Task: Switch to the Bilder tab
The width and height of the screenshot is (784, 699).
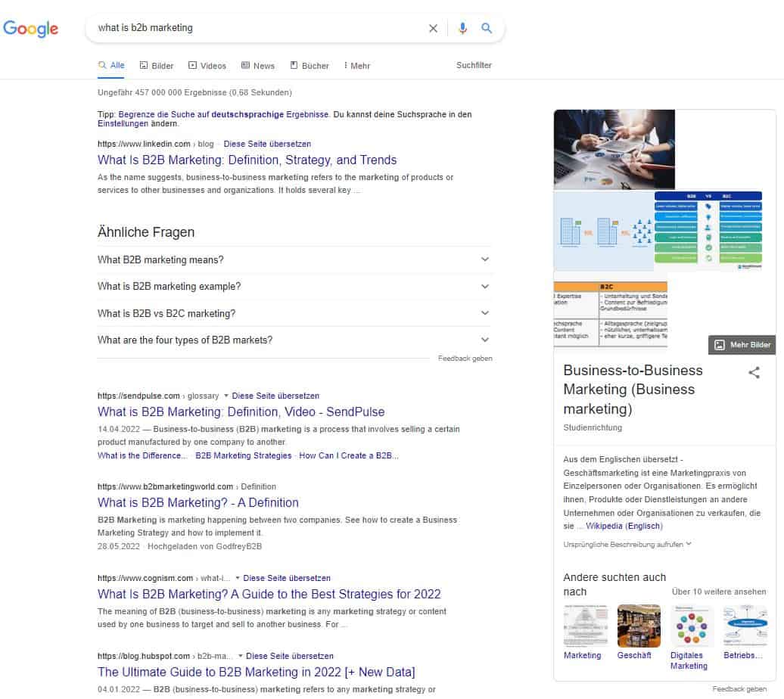Action: [x=157, y=66]
